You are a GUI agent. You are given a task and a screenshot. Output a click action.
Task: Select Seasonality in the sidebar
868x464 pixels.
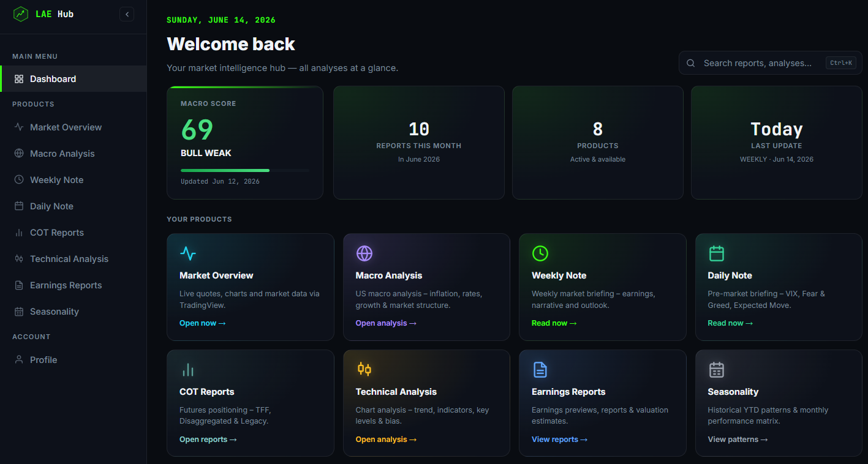74,312
